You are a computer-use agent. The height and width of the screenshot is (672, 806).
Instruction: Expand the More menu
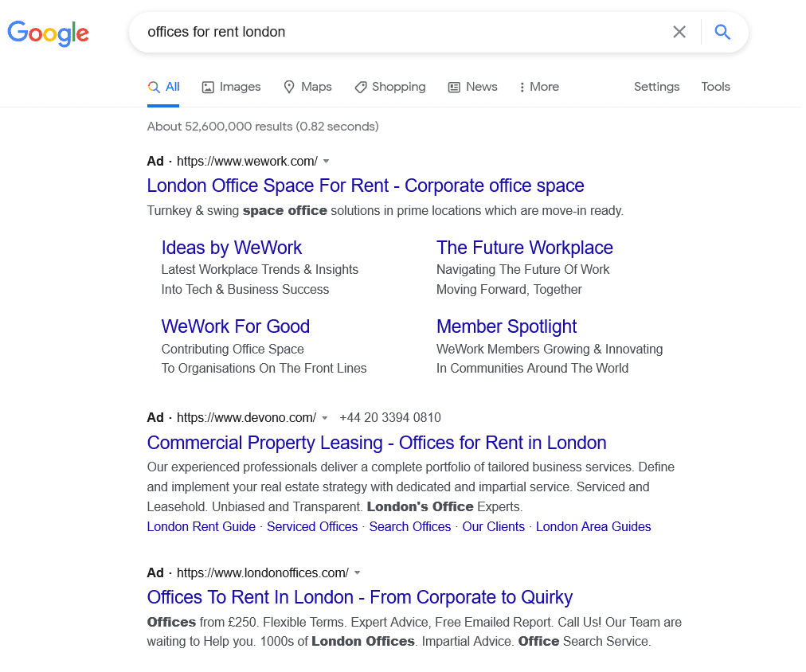(539, 87)
